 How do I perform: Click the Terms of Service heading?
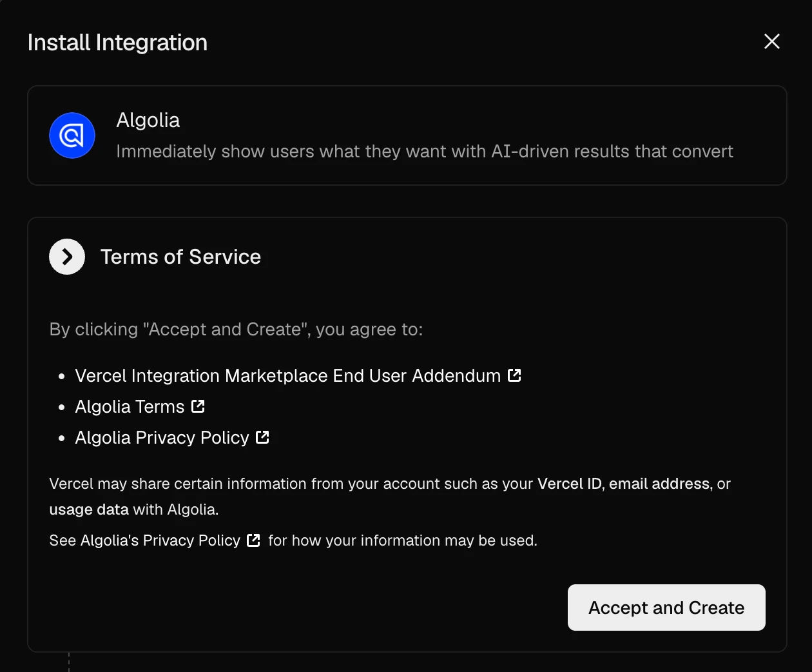[x=180, y=257]
